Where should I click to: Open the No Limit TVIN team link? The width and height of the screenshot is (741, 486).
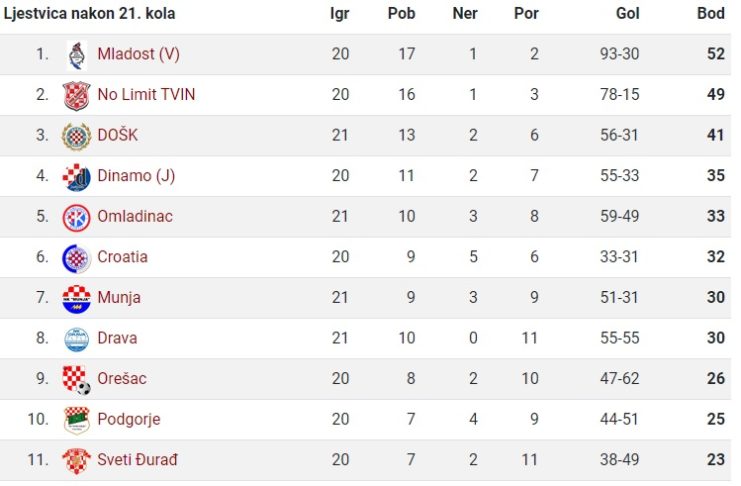(146, 95)
